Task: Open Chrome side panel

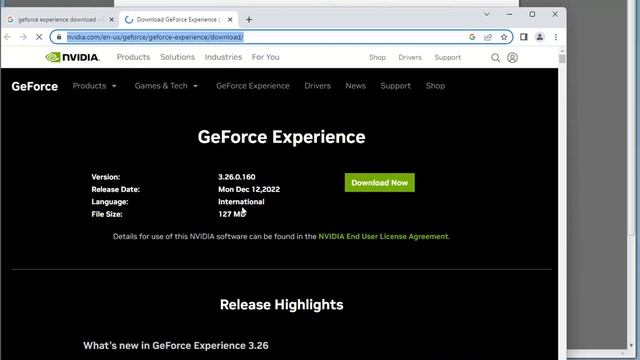Action: (524, 37)
